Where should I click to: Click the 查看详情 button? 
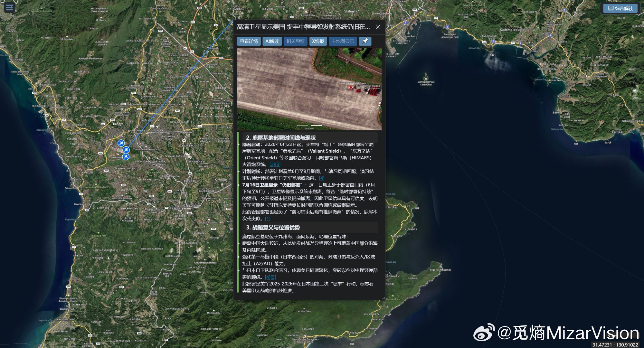[249, 41]
